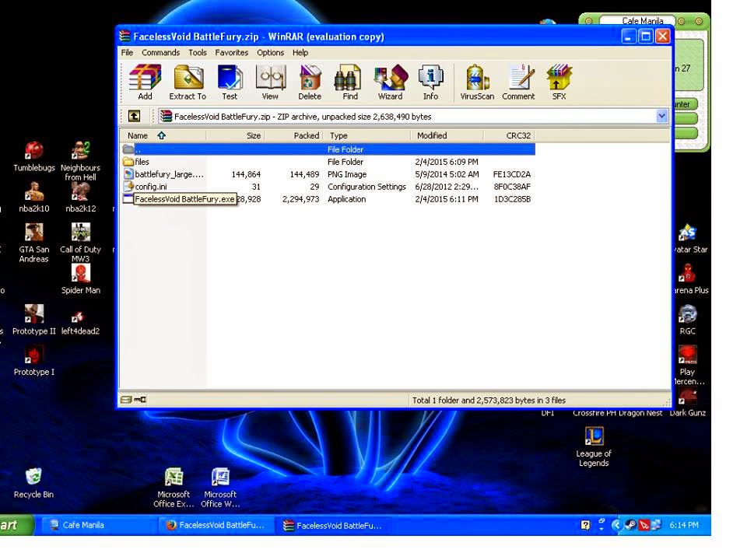
Task: Expand the archive path dropdown arrow
Action: coord(661,116)
